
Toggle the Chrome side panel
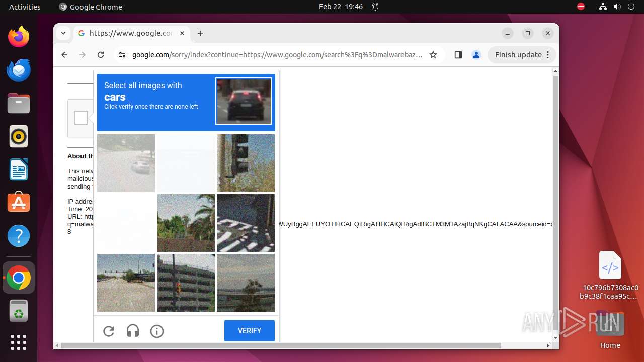(x=458, y=55)
